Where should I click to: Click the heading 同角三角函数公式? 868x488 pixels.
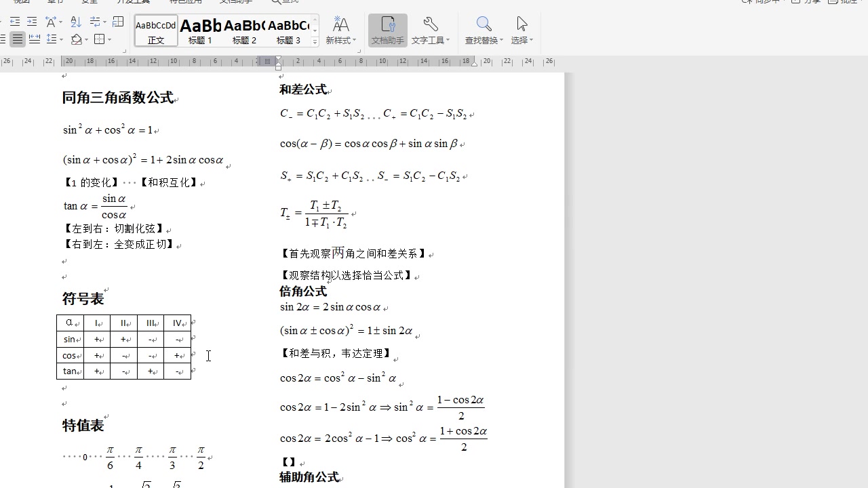(x=117, y=98)
